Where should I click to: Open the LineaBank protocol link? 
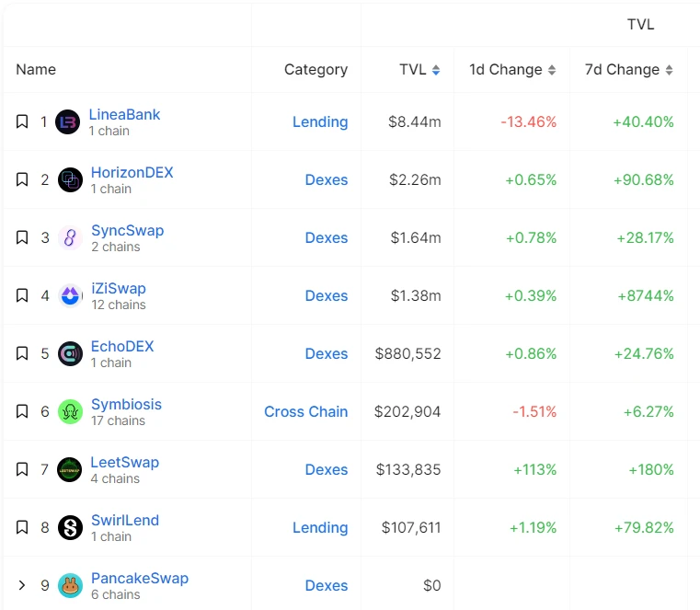124,114
